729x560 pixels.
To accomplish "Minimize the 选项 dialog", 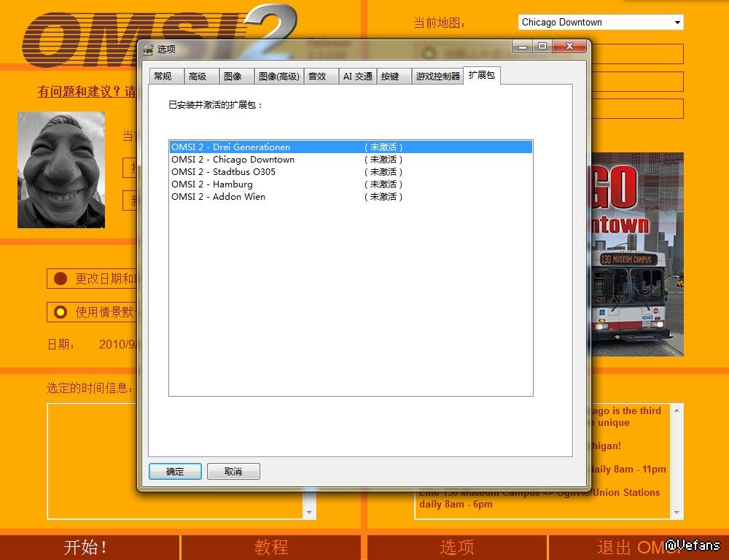I will pyautogui.click(x=523, y=47).
